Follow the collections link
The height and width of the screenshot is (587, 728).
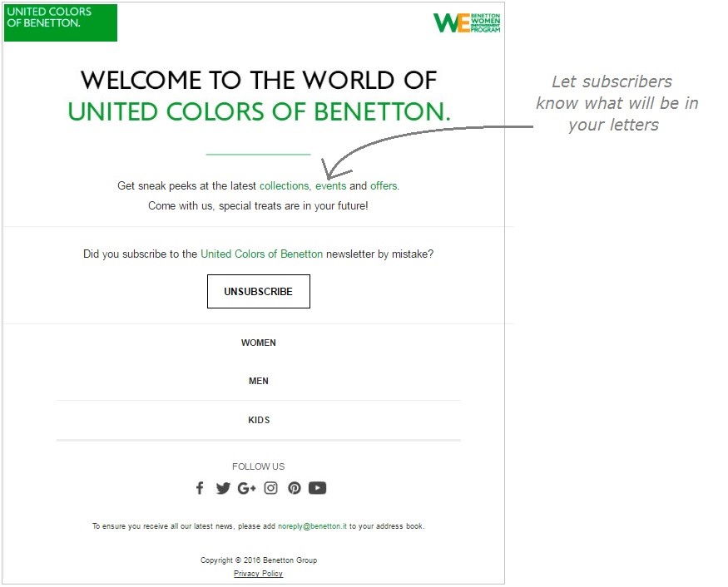[x=285, y=186]
